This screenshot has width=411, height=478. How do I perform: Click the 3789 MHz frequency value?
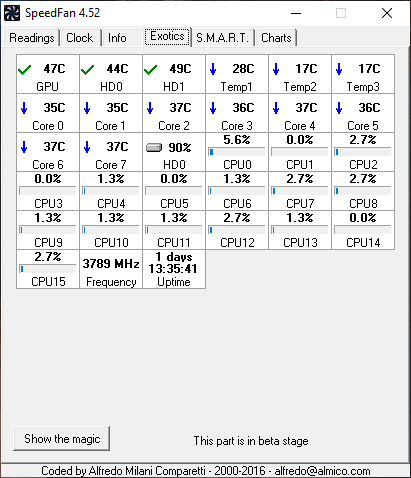pyautogui.click(x=111, y=264)
